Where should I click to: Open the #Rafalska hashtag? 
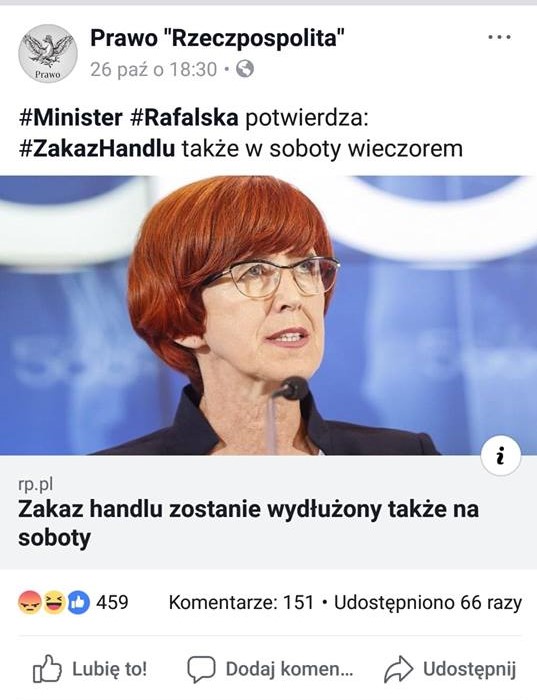pyautogui.click(x=184, y=118)
